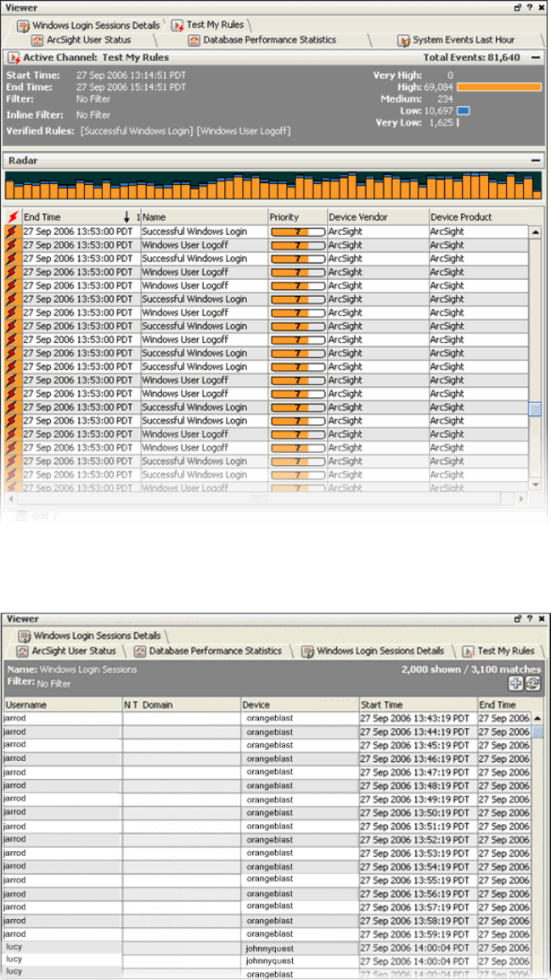This screenshot has height=980, width=551.
Task: Open Database Performance Statistics tab in Test My Rules viewer
Action: [x=262, y=40]
